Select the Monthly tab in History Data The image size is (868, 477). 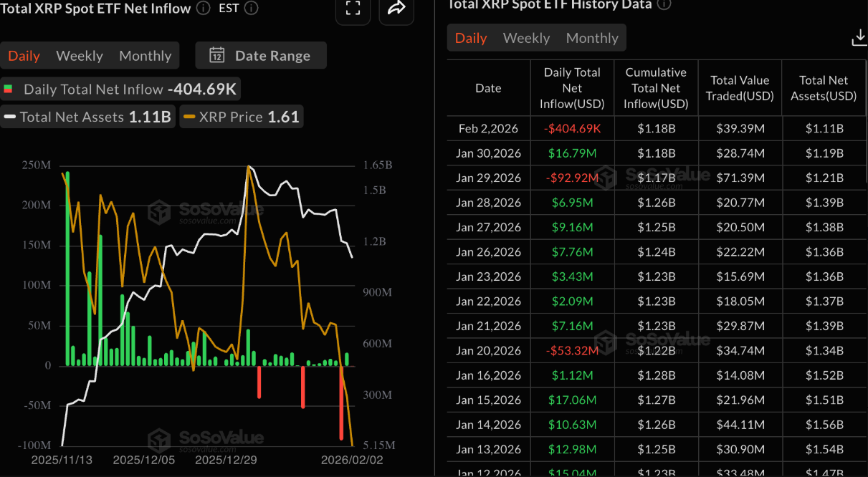[591, 37]
